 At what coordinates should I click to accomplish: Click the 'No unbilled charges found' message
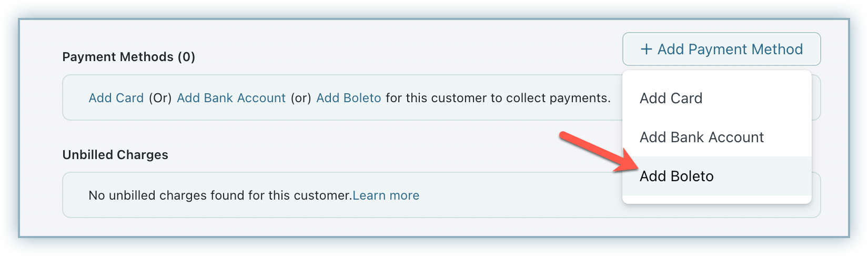[x=220, y=195]
